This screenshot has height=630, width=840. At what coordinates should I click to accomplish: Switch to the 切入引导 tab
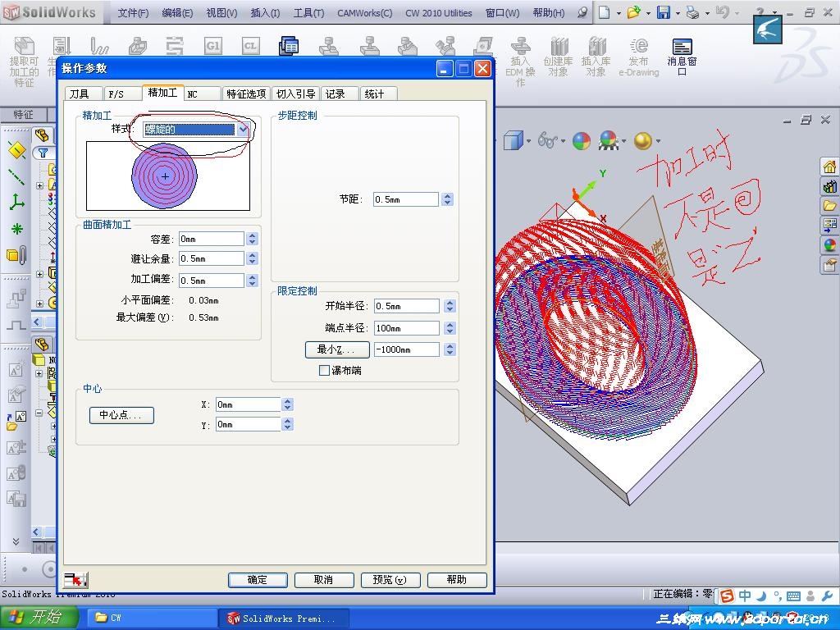[295, 94]
